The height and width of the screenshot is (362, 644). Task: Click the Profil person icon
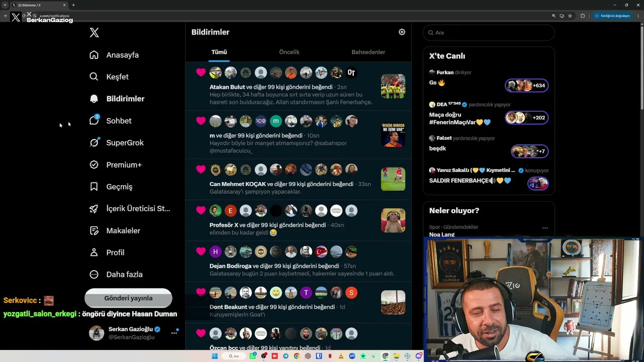[94, 252]
